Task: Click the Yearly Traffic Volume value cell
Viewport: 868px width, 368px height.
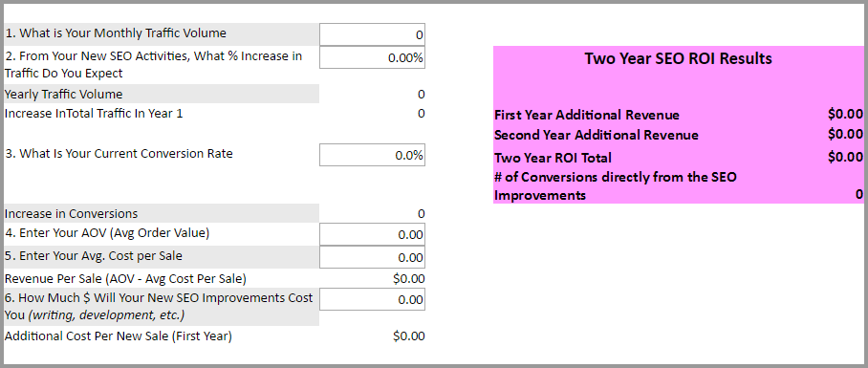Action: tap(422, 95)
